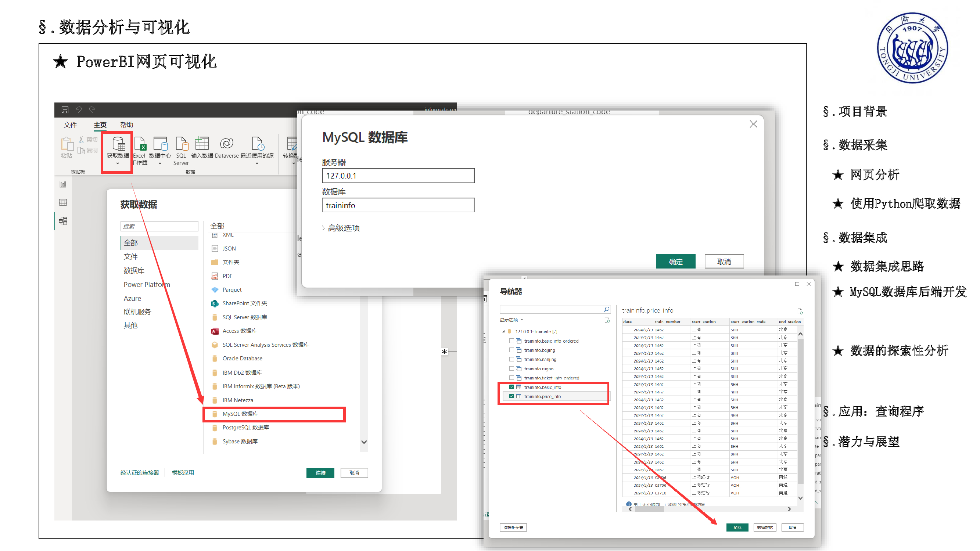Switch to the table data view icon
The image size is (980, 551).
[63, 202]
